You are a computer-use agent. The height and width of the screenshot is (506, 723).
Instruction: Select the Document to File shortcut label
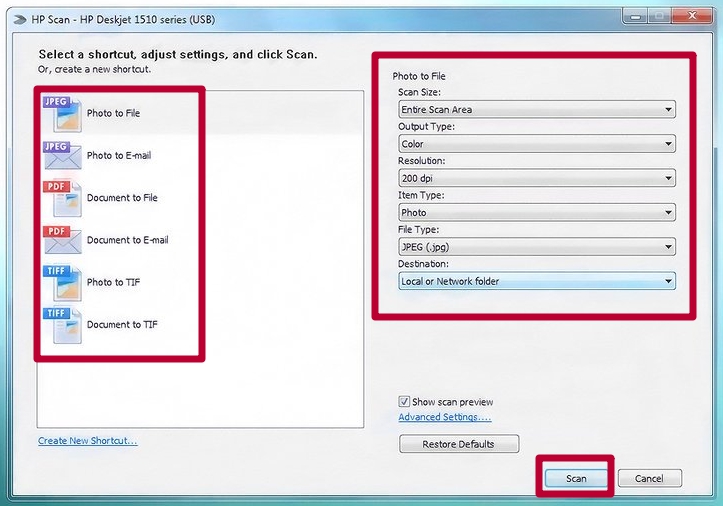point(122,198)
